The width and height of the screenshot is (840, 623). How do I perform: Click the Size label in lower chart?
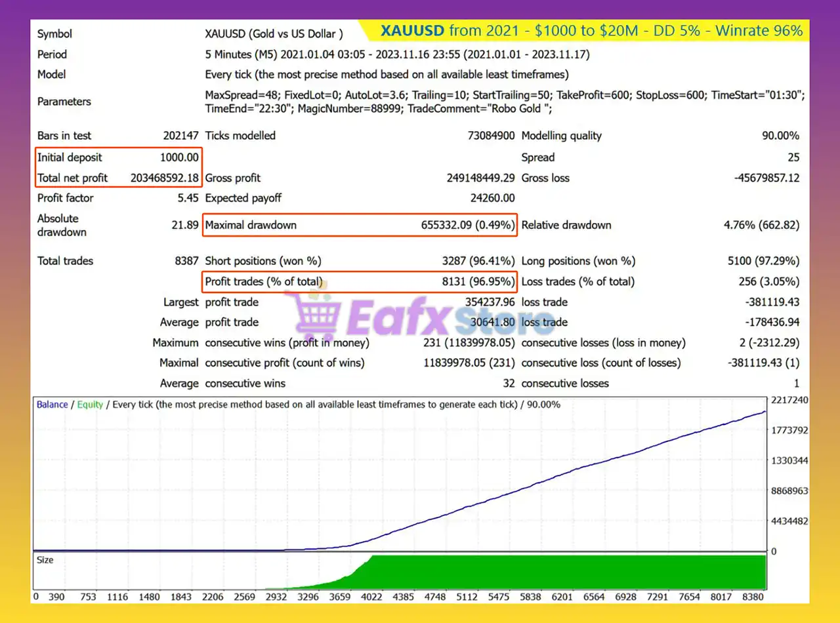(45, 560)
